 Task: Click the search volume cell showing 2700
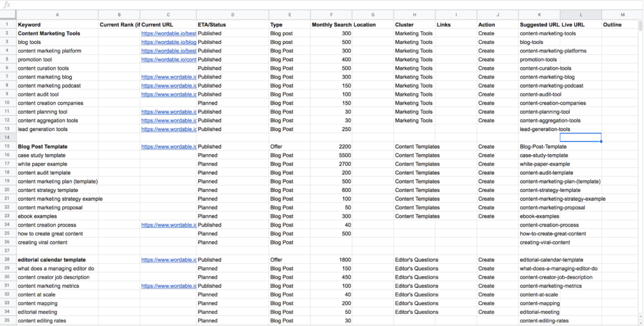(x=331, y=164)
